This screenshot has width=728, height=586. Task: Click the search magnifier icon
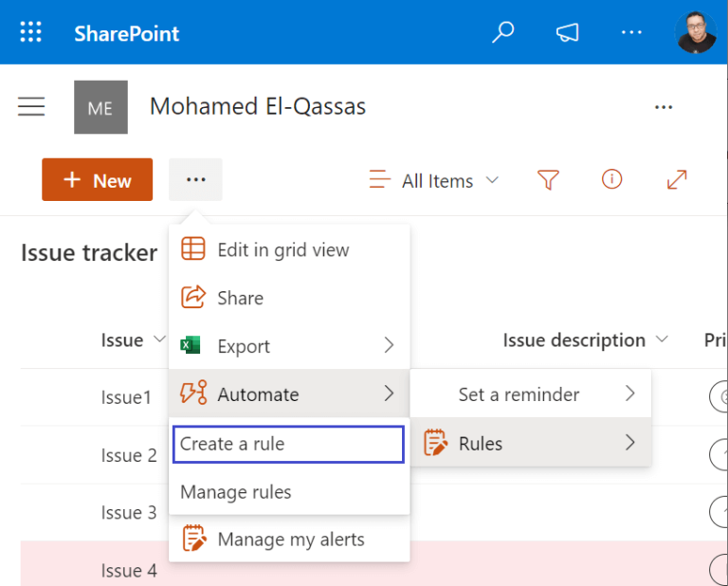[502, 33]
